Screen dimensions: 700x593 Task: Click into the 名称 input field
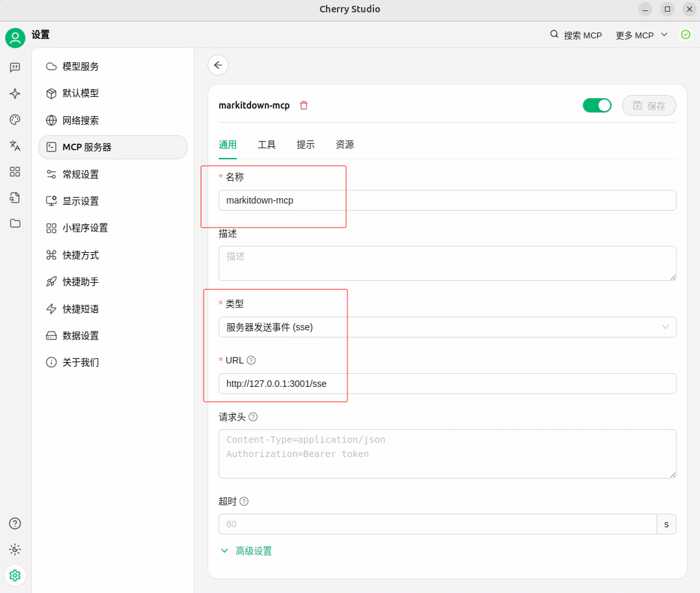click(x=448, y=200)
